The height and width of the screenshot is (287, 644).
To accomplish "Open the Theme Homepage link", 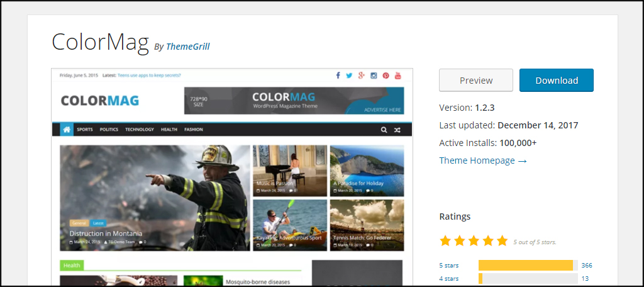I will [482, 160].
